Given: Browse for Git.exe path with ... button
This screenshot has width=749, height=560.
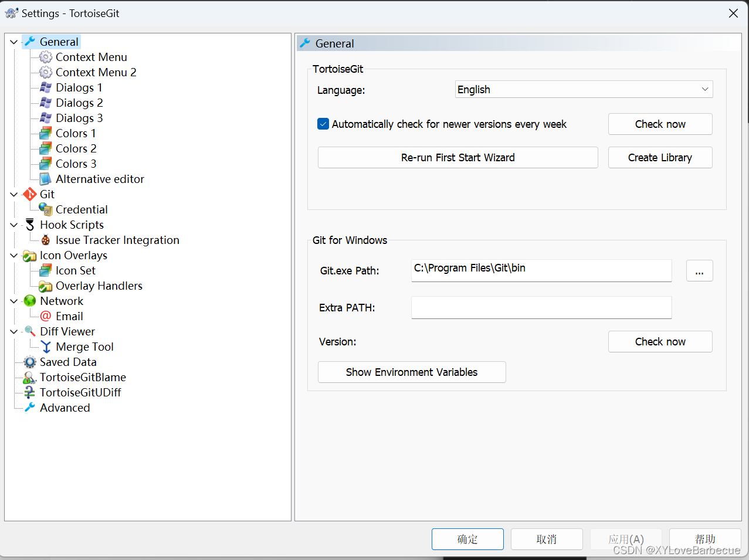Looking at the screenshot, I should coord(699,271).
